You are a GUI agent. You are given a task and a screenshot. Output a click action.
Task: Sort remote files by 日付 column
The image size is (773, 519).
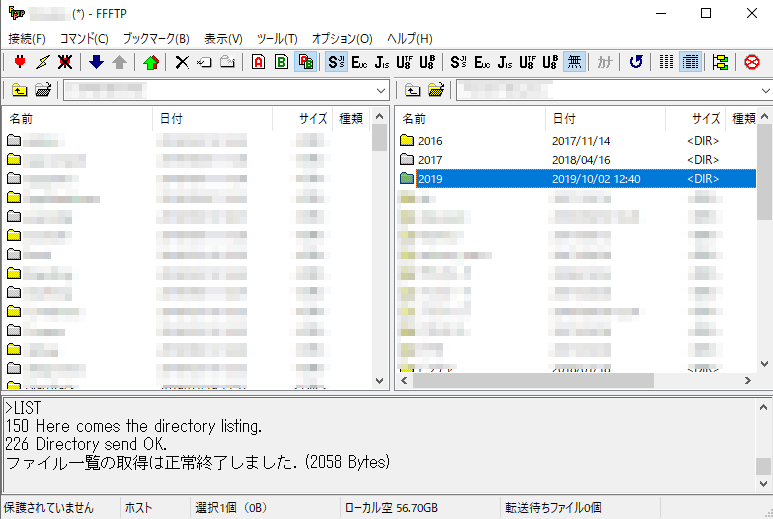pyautogui.click(x=564, y=118)
